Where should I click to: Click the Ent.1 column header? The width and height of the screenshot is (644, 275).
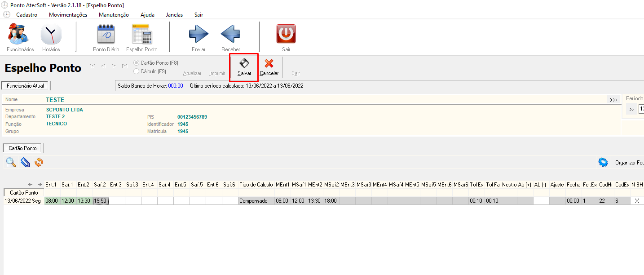[x=52, y=185]
